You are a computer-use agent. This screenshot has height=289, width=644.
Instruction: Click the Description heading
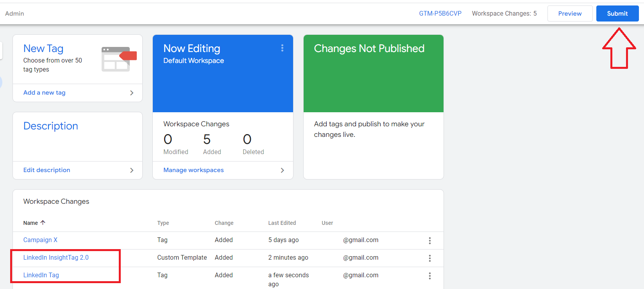[x=50, y=126]
